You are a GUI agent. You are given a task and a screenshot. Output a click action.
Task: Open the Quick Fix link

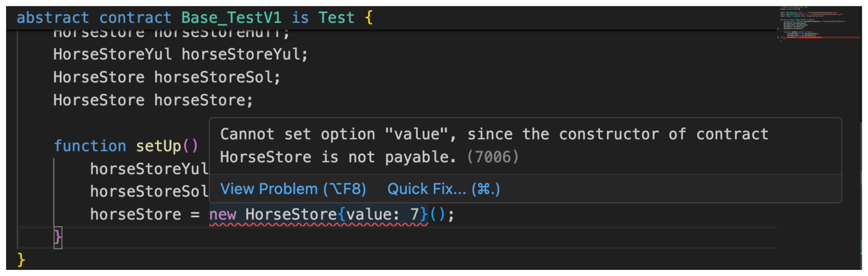(x=443, y=189)
